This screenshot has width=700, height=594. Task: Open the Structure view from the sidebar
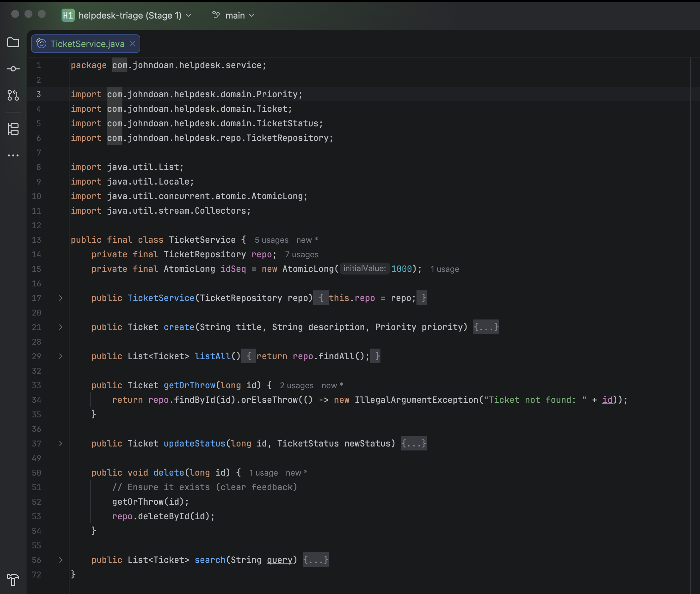(13, 130)
